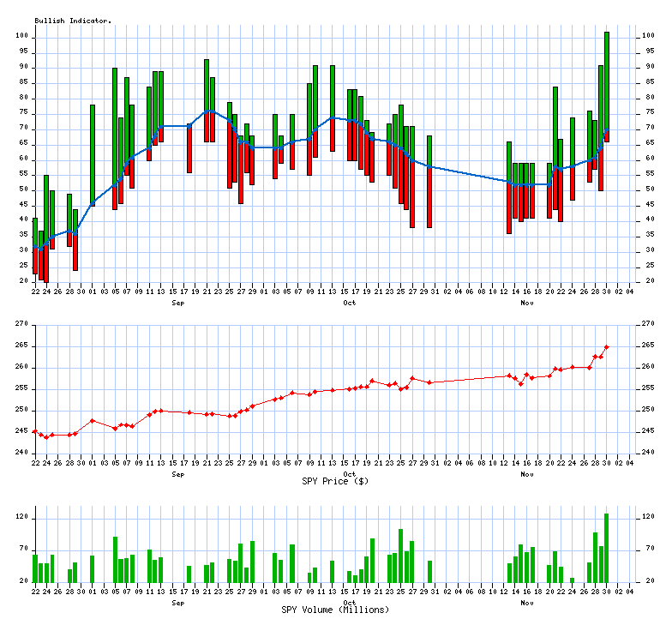Click the shortest volume bar in late November

pos(572,580)
